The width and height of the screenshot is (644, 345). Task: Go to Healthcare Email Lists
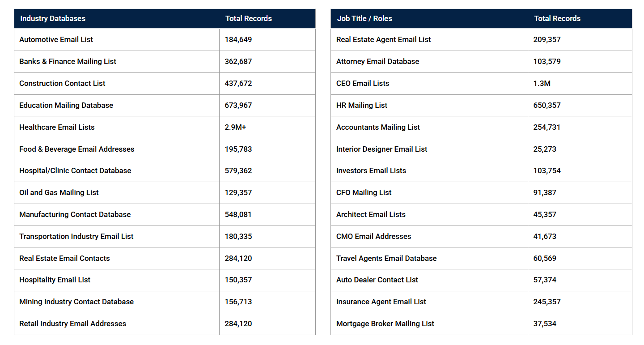(x=57, y=127)
